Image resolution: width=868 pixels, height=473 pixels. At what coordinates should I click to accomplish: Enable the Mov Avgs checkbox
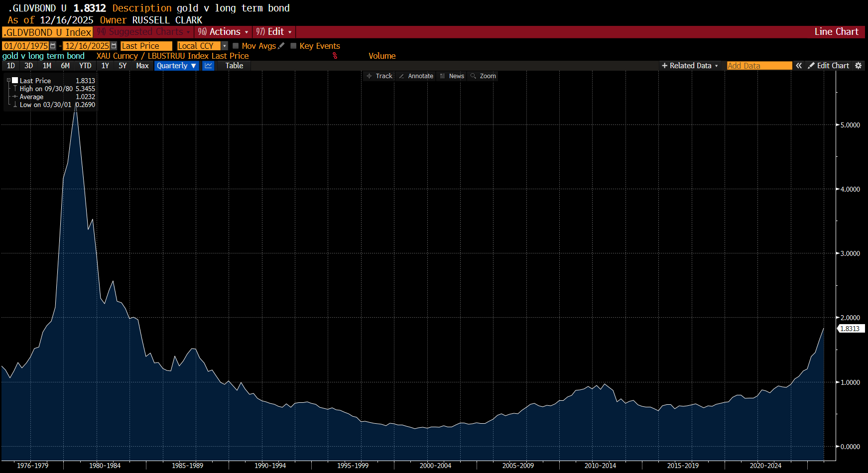pos(236,46)
